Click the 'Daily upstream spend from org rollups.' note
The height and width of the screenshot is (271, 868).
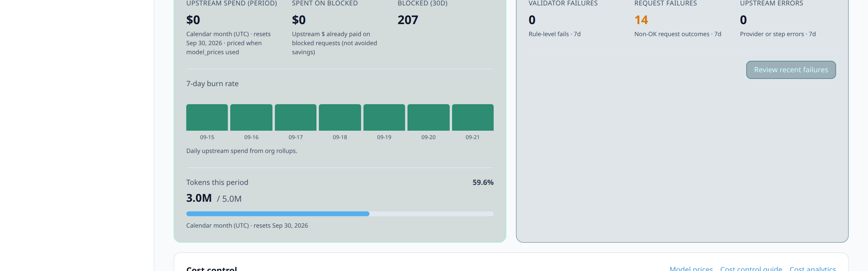[x=242, y=151]
